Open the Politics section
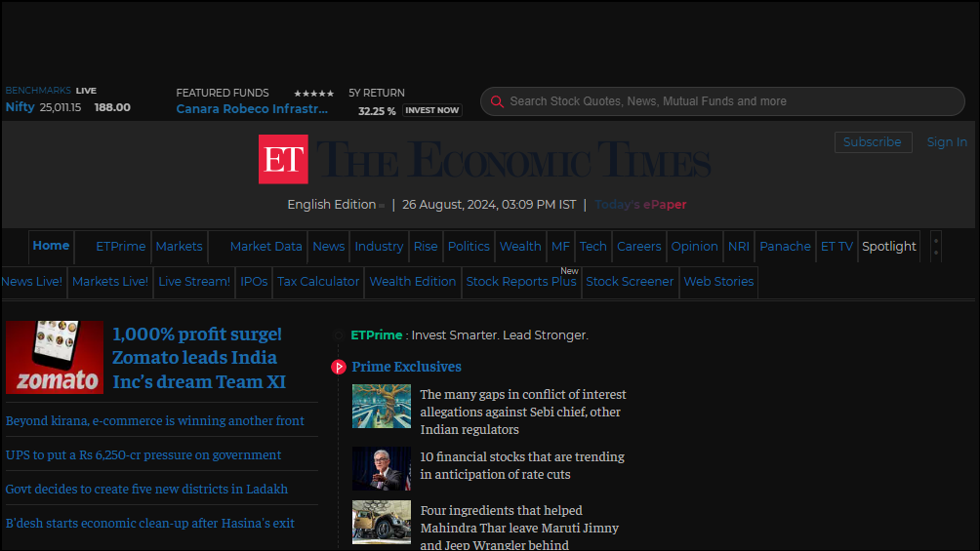The width and height of the screenshot is (980, 551). (469, 246)
